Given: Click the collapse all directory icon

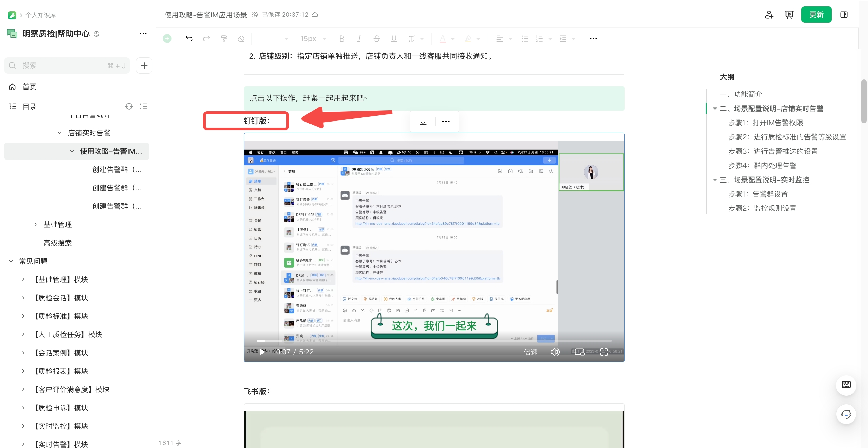Looking at the screenshot, I should point(143,107).
